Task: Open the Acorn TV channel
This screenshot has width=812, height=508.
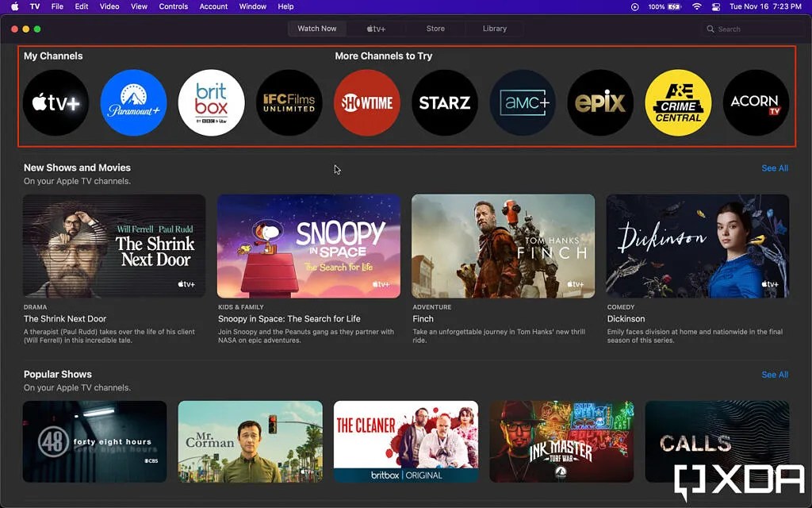Action: [756, 102]
